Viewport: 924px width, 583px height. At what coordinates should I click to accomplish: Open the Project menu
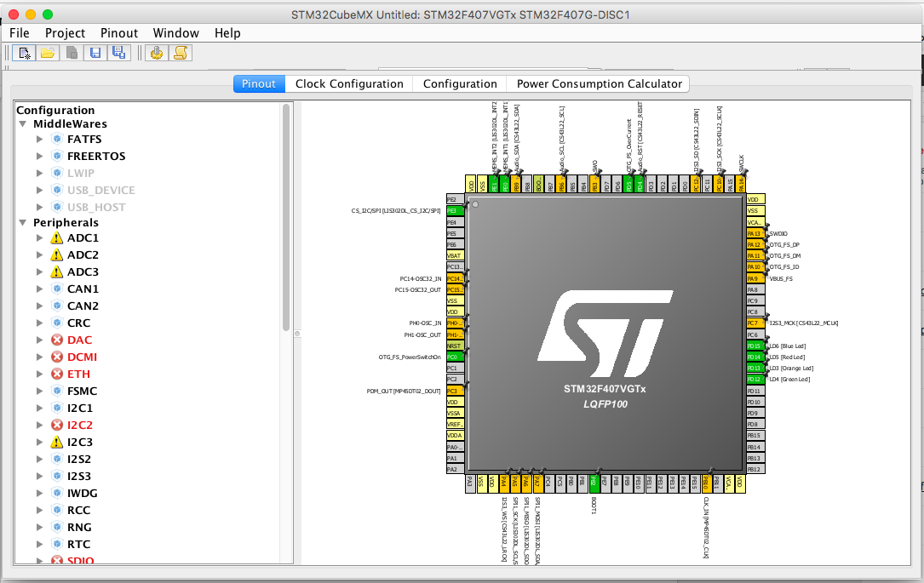coord(65,33)
